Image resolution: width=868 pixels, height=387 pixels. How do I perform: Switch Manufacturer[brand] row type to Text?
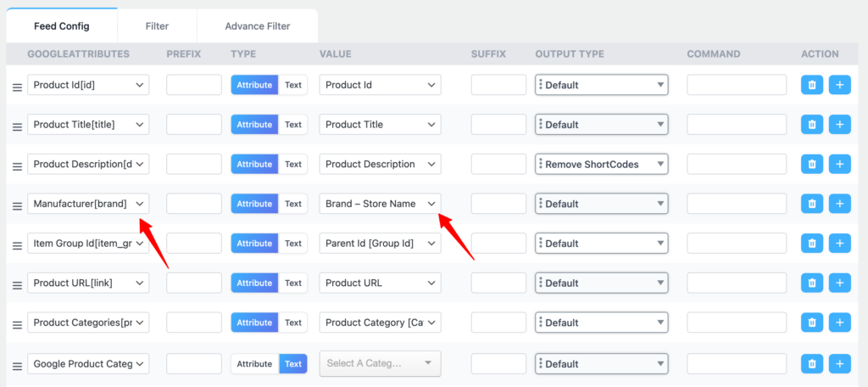click(x=292, y=204)
